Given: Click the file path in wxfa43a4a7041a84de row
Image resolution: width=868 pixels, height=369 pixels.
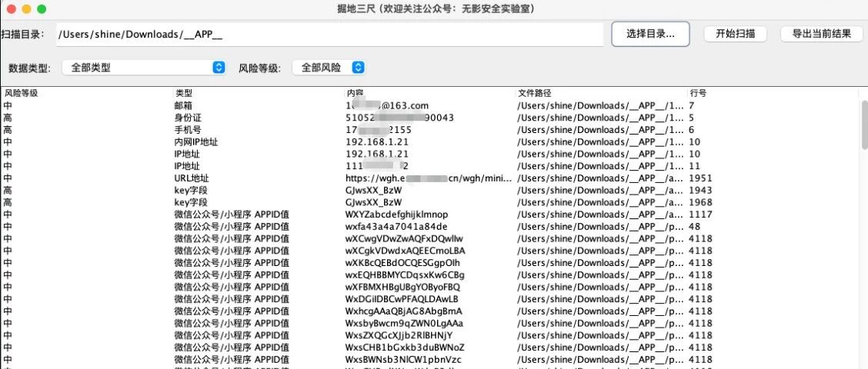Looking at the screenshot, I should (601, 227).
